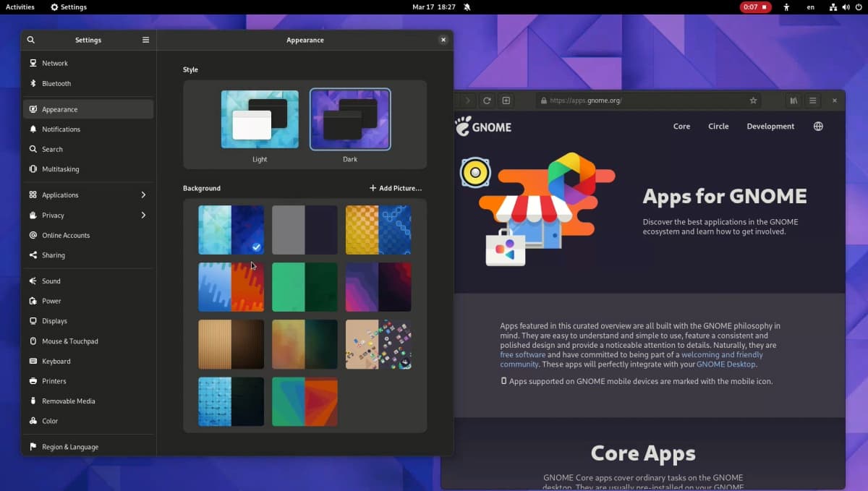Open the browser hamburger menu
This screenshot has width=868, height=491.
coord(813,101)
